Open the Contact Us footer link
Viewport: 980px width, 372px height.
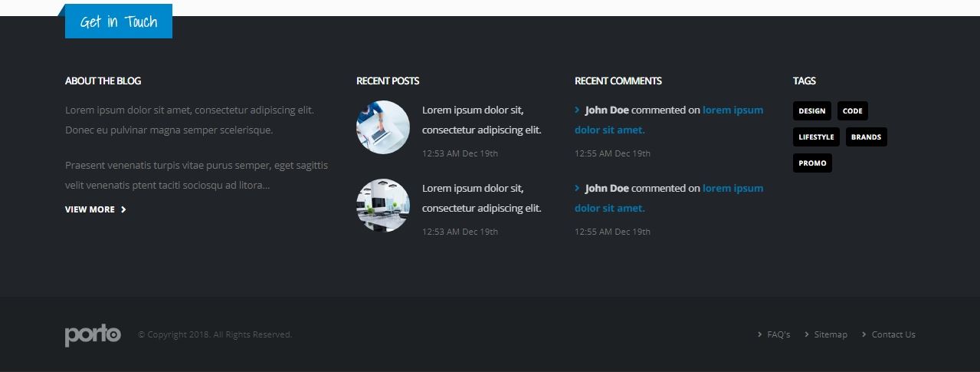click(x=893, y=334)
